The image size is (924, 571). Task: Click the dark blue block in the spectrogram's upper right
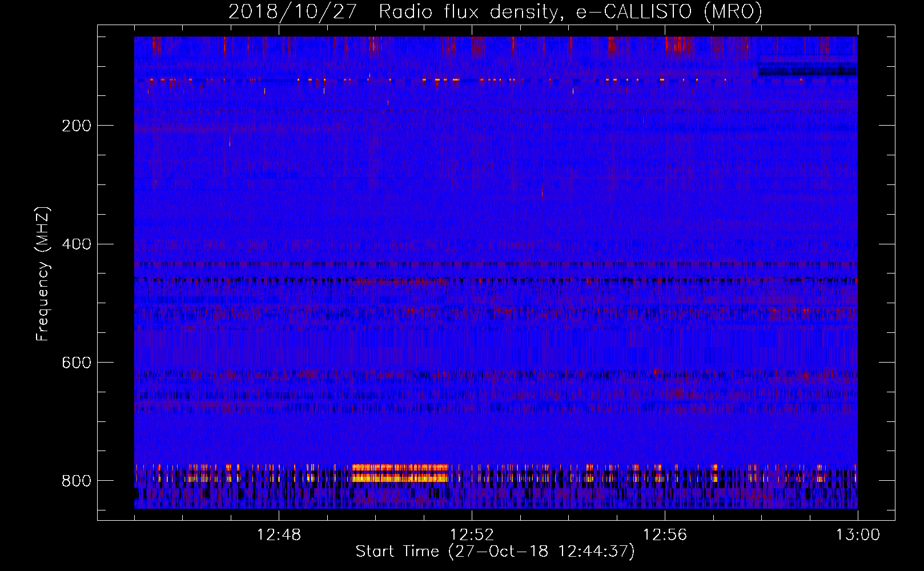pos(807,70)
